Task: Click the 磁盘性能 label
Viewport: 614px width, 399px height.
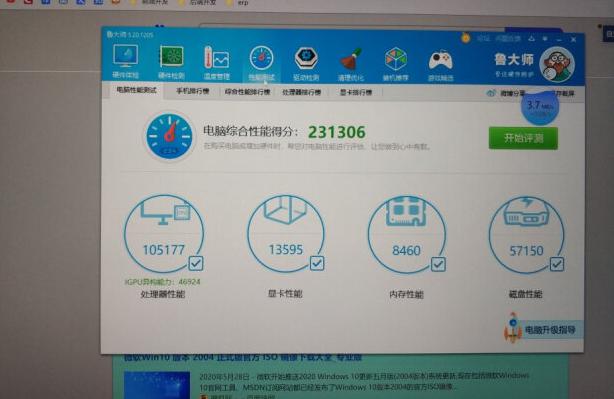Action: [x=526, y=294]
